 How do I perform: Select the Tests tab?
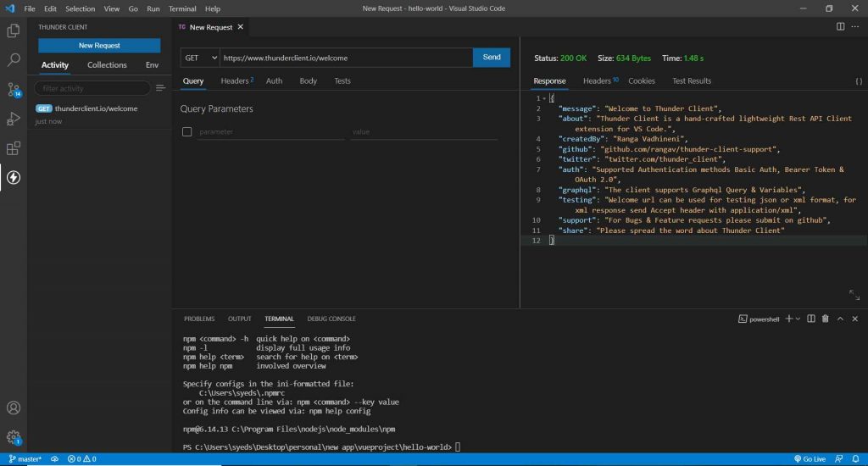[342, 80]
